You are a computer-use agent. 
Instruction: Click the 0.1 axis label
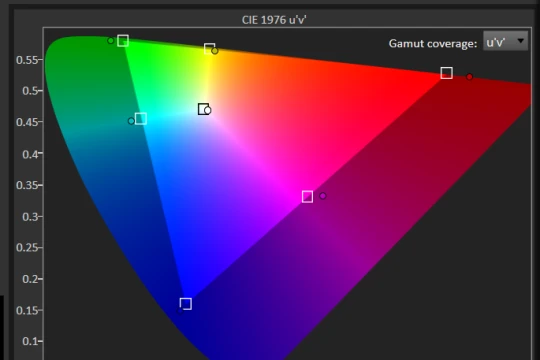30,341
